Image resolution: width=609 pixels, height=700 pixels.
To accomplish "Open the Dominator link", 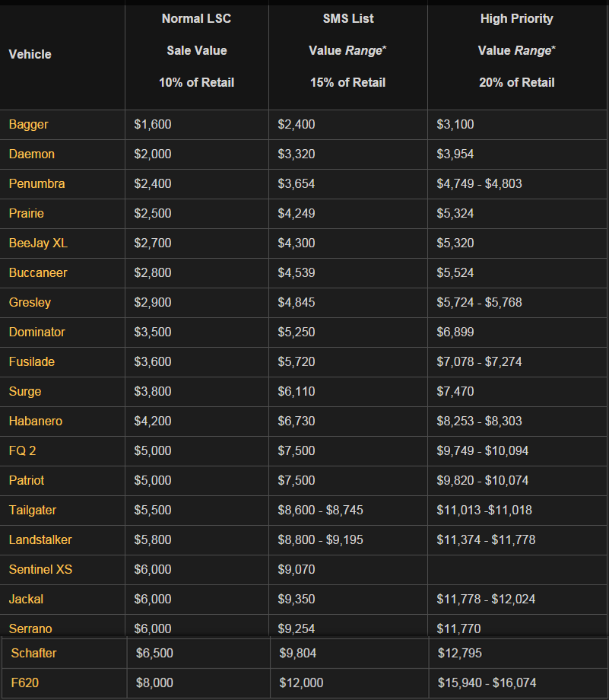I will point(36,332).
